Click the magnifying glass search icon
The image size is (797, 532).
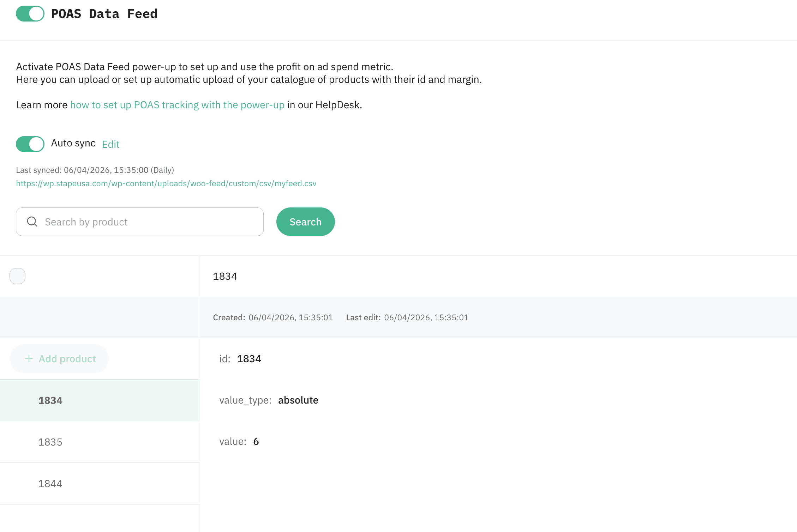tap(32, 222)
